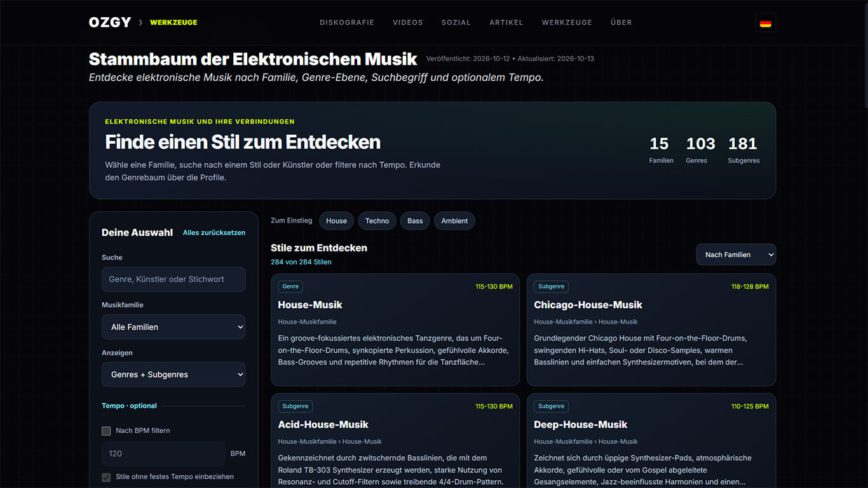
Task: Click the OZGY logo
Action: [x=110, y=22]
